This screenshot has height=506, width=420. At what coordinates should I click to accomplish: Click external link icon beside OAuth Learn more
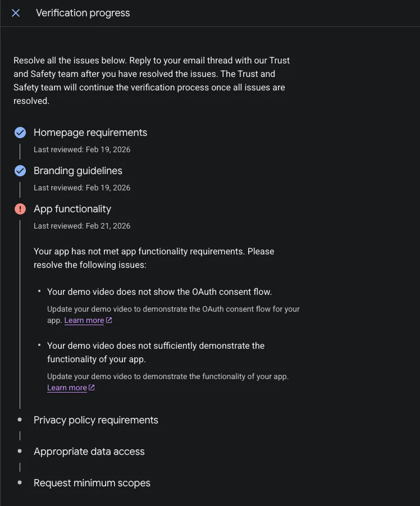(x=109, y=321)
